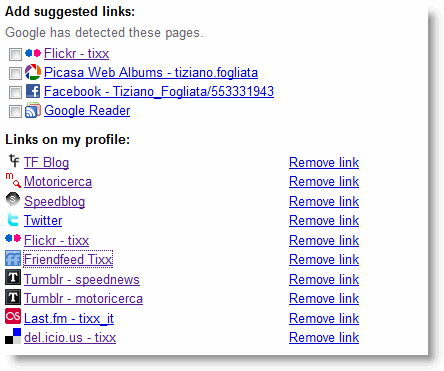Image resolution: width=444 pixels, height=371 pixels.
Task: Tick the Picasa Web Albums checkbox
Action: point(15,73)
